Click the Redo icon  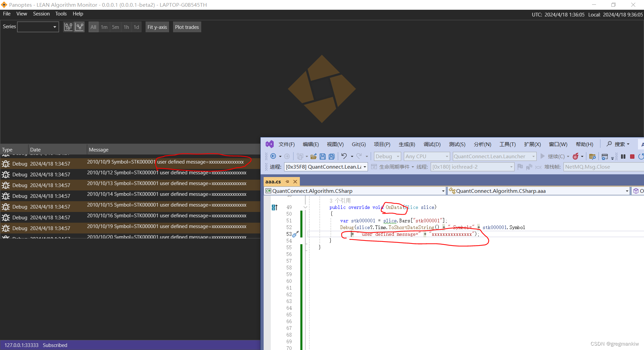click(359, 156)
